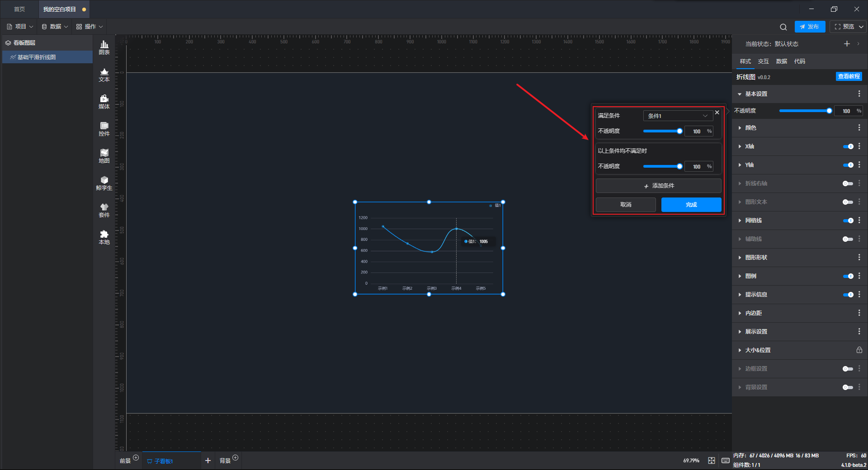Switch to the 代码 code tab

tap(799, 61)
